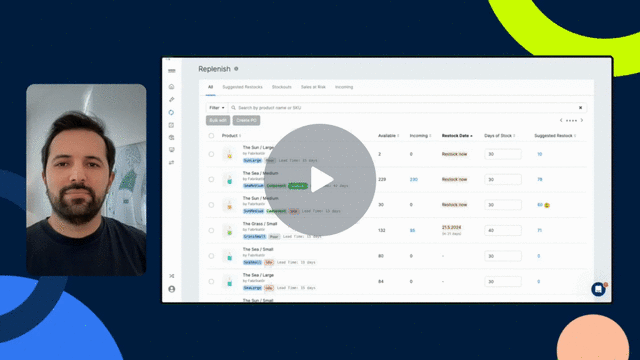Viewport: 640px width, 360px height.
Task: Click the Bulk edit button
Action: point(218,120)
